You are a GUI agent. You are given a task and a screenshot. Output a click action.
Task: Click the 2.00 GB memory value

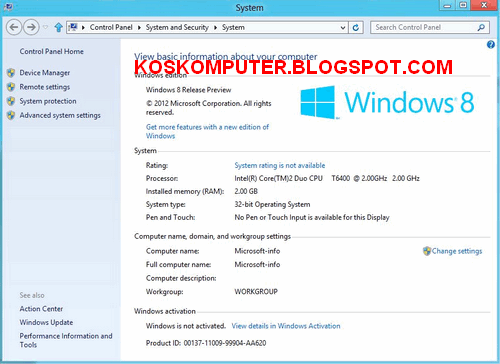click(x=246, y=191)
